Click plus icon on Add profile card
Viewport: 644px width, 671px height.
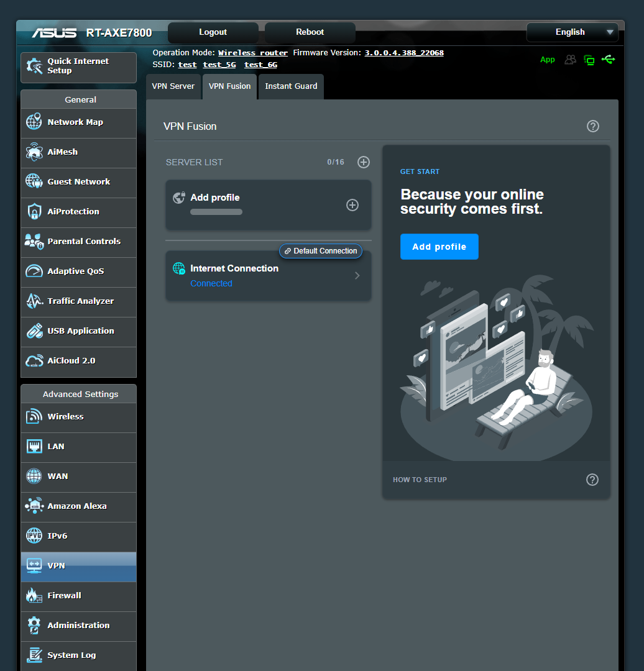coord(352,205)
